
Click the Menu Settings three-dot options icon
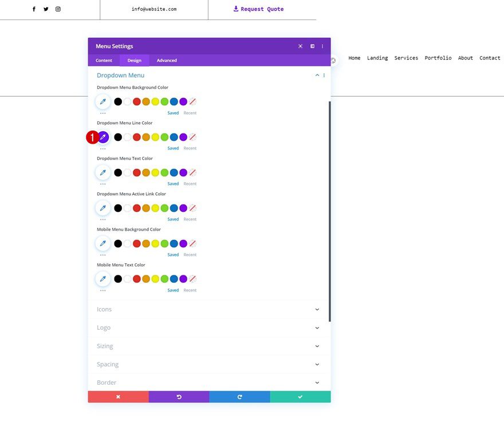coord(322,46)
